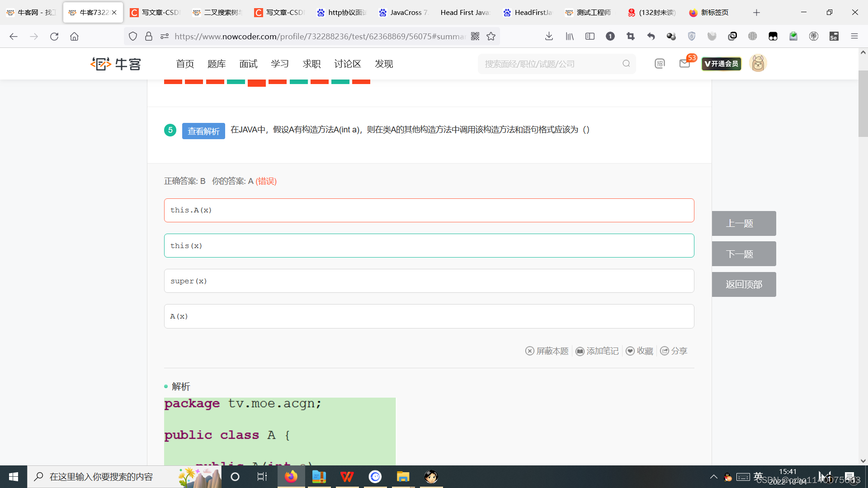Open the browser home page
This screenshot has height=488, width=868.
[x=74, y=36]
